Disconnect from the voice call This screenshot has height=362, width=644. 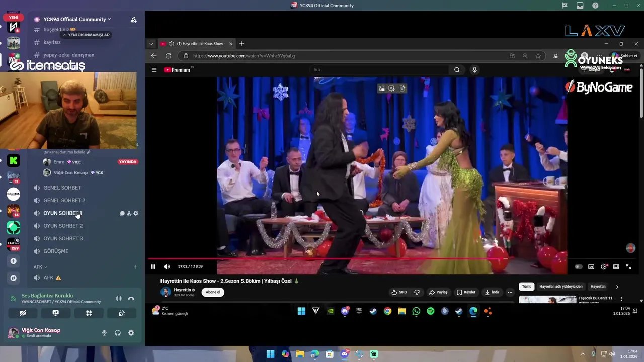pos(131,298)
